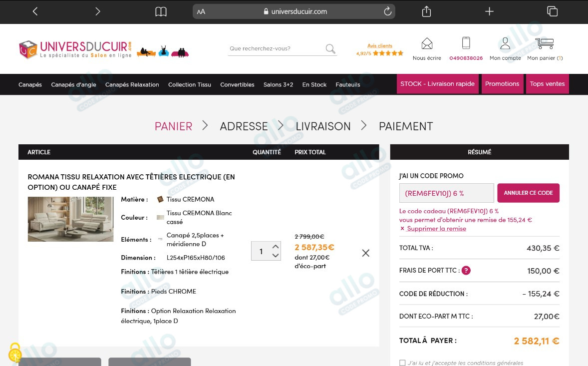This screenshot has height=366, width=588.
Task: Open Mon panier cart icon
Action: tap(544, 44)
